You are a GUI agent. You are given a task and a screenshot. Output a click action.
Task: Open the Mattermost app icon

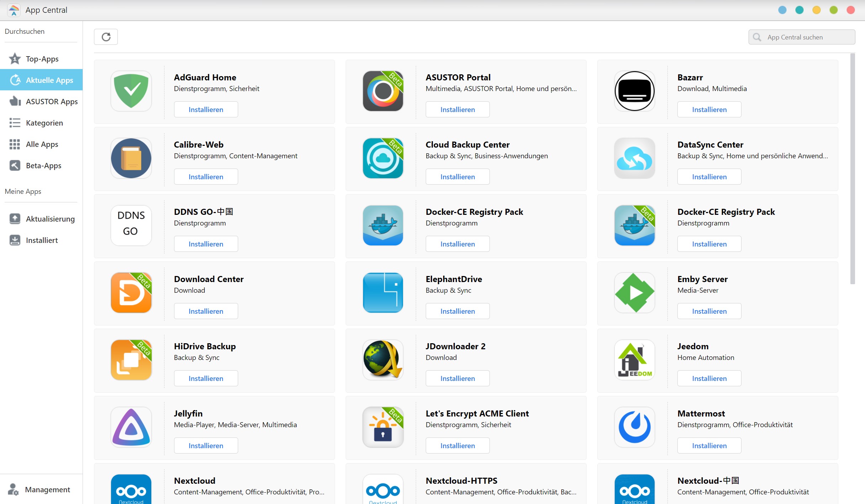coord(634,427)
